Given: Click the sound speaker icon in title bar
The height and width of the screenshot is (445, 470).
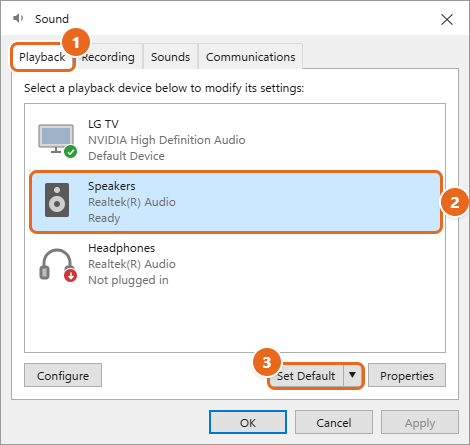Looking at the screenshot, I should (18, 18).
